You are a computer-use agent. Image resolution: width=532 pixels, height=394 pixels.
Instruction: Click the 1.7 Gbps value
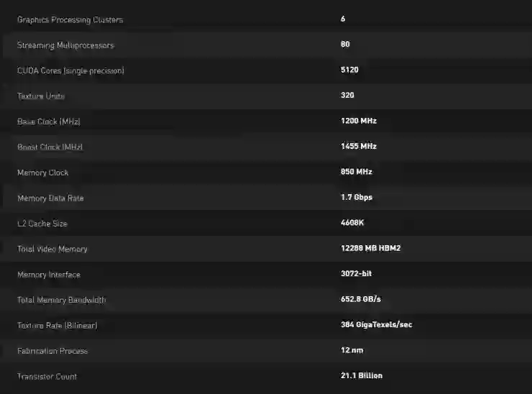point(356,197)
